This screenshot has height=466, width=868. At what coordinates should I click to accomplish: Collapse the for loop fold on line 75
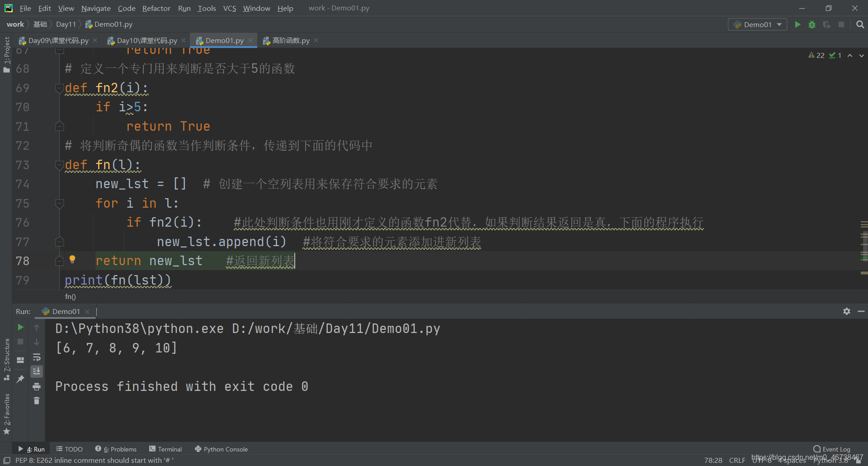[x=59, y=203]
